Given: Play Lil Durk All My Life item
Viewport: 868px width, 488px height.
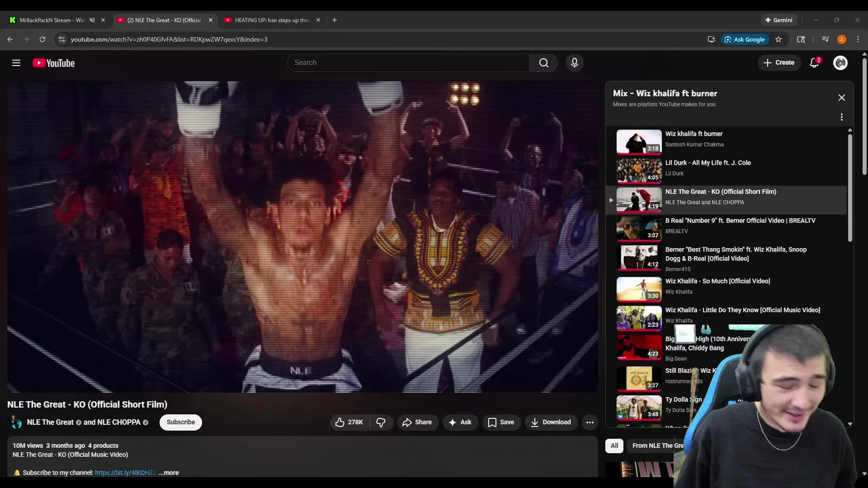Looking at the screenshot, I should (726, 170).
